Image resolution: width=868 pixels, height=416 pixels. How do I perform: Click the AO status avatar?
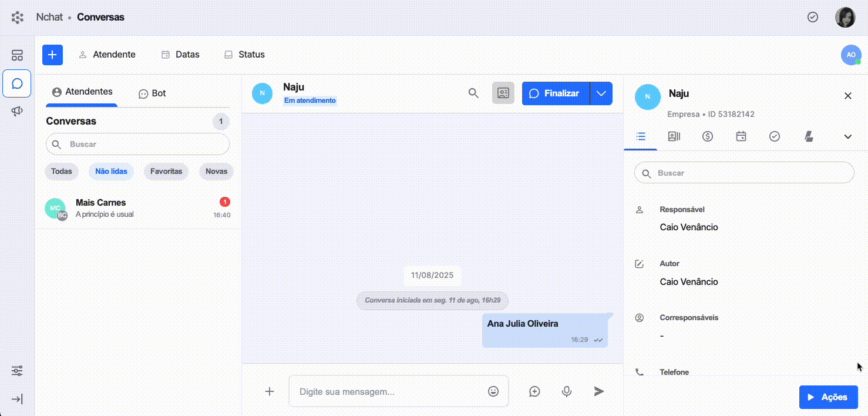[851, 55]
